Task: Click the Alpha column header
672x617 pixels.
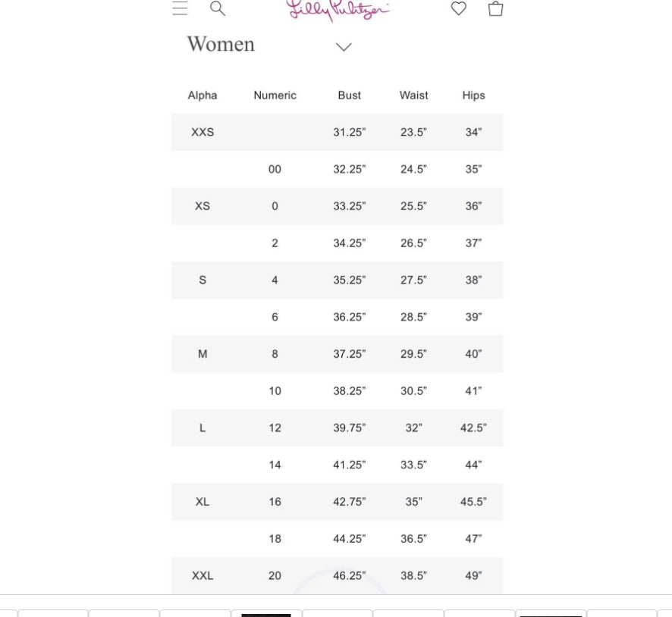Action: (x=203, y=96)
